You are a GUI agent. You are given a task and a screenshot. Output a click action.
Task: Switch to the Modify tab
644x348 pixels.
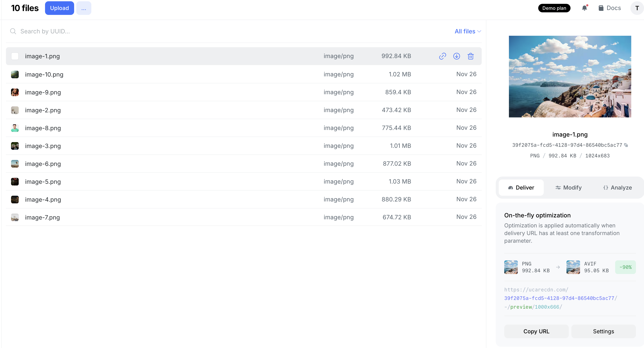(569, 188)
